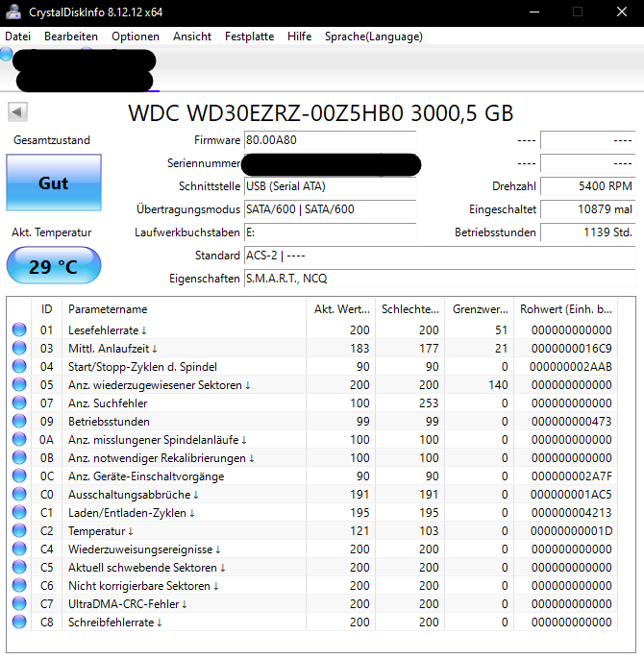Click the Akt. Wert column header
This screenshot has height=659, width=644.
click(x=341, y=309)
